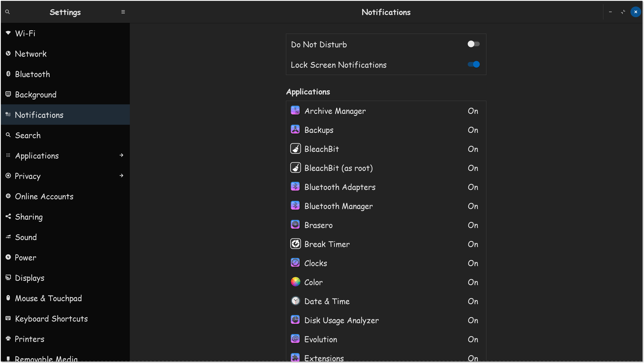Image resolution: width=644 pixels, height=363 pixels.
Task: Expand the Applications sidebar arrow
Action: 121,155
